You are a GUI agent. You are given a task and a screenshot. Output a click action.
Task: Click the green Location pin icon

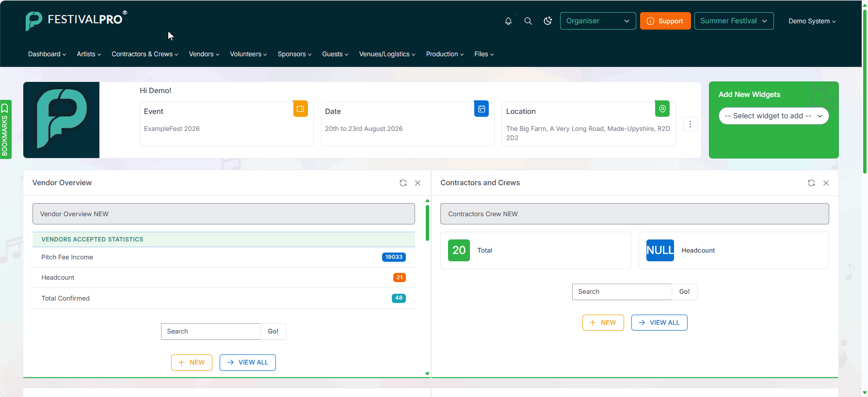[662, 109]
